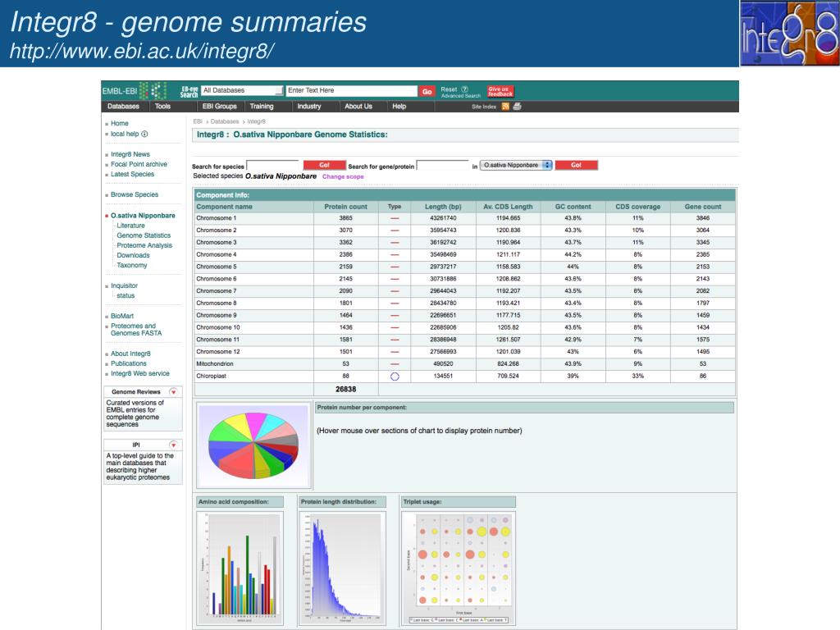The image size is (840, 630).
Task: Click the GC content column header
Action: tap(573, 207)
